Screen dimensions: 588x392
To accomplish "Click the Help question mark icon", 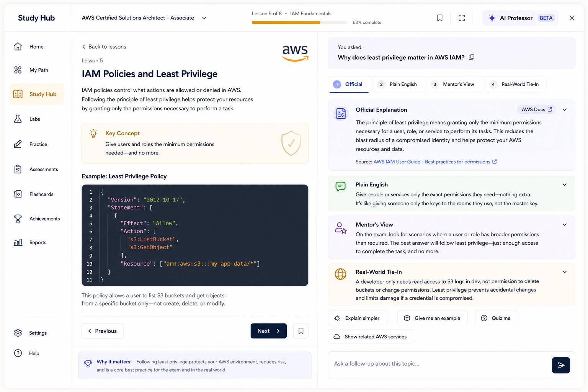I will point(18,353).
